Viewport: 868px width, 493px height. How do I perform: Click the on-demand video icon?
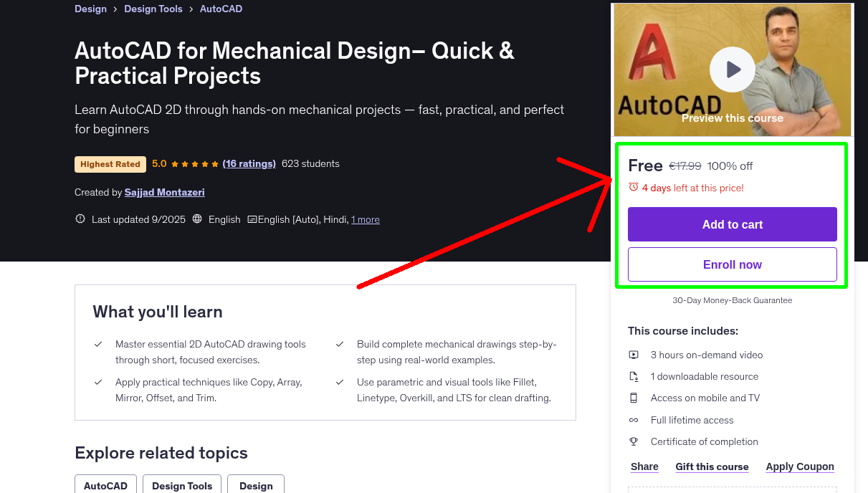tap(634, 354)
